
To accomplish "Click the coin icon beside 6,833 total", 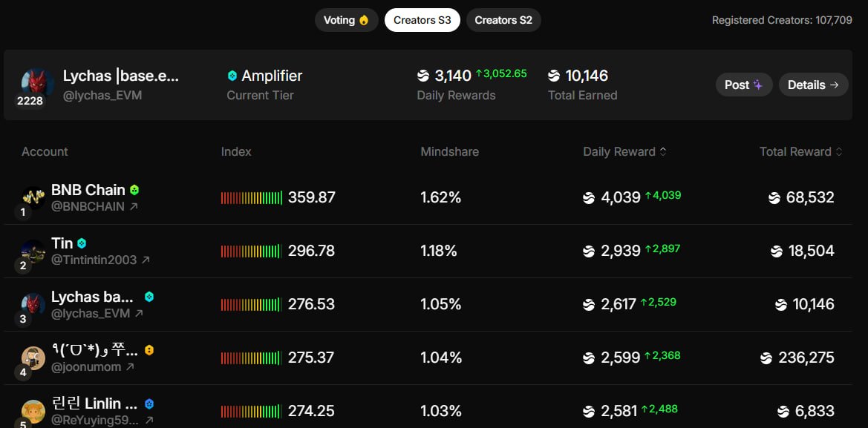I will click(x=783, y=412).
